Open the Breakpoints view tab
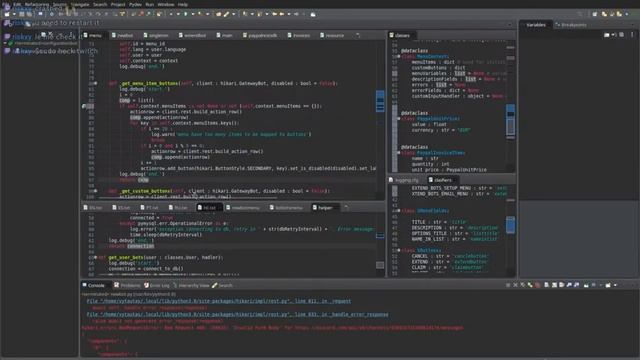Image resolution: width=640 pixels, height=360 pixels. 571,25
